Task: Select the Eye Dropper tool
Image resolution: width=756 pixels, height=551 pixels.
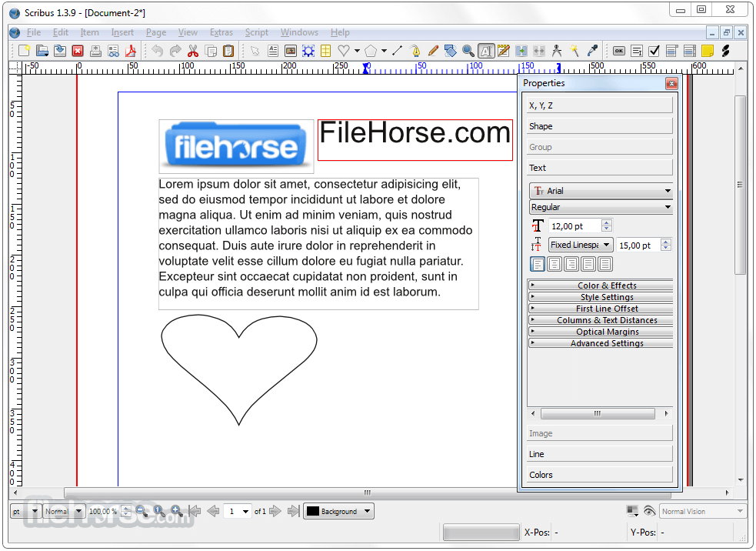Action: pos(592,51)
